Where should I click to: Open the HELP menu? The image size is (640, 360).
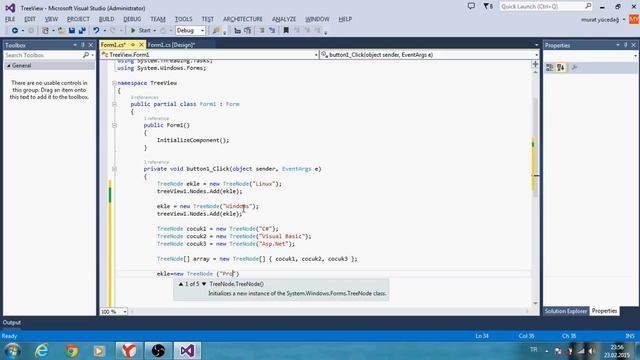pyautogui.click(x=345, y=19)
